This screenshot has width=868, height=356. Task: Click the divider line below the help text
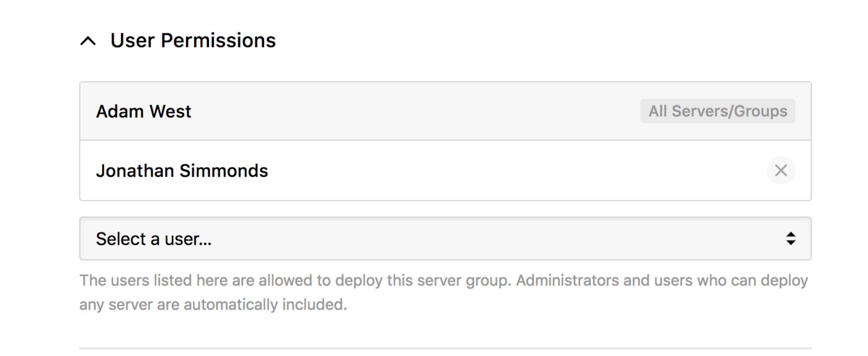pos(445,348)
